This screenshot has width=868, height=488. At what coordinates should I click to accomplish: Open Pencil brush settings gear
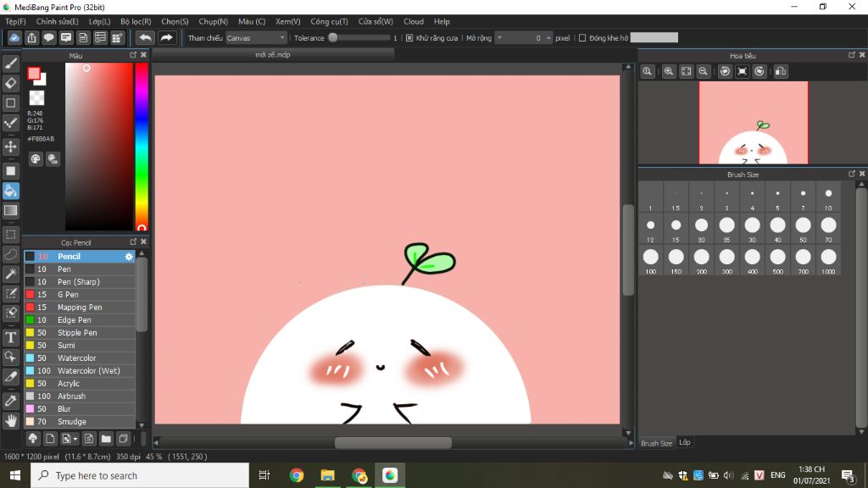129,257
